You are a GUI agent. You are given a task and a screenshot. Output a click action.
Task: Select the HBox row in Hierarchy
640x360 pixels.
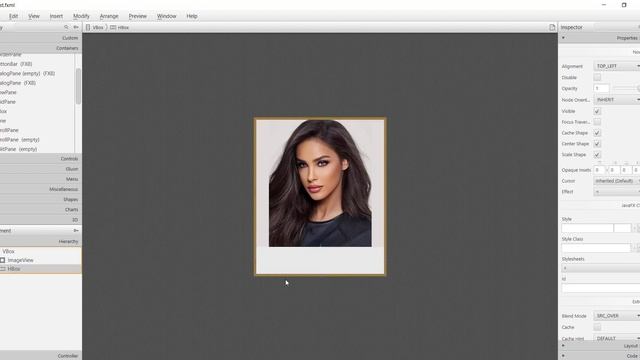(x=40, y=269)
